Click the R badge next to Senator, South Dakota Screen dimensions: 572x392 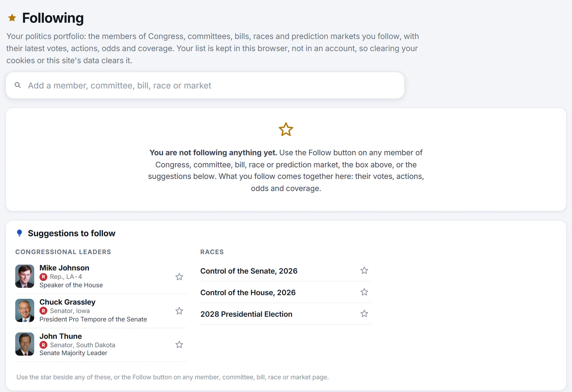(44, 345)
